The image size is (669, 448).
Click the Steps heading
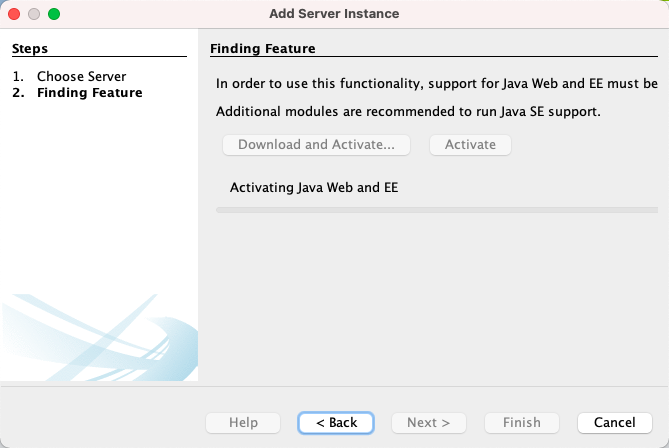30,49
